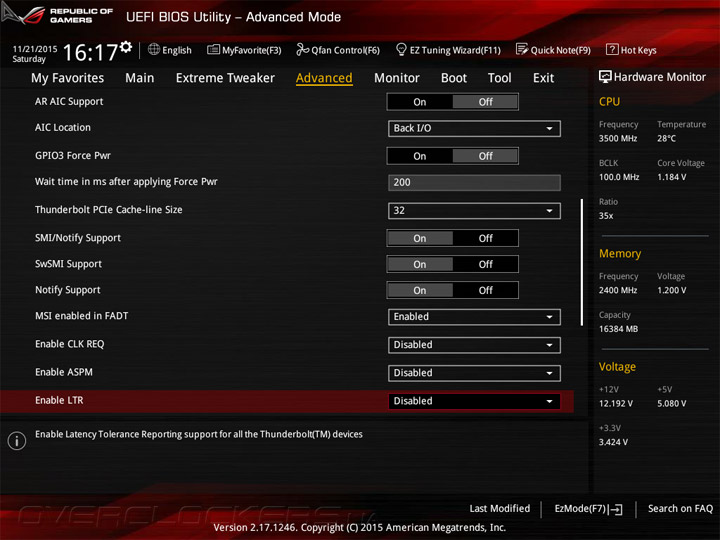This screenshot has height=540, width=720.
Task: Turn GPIO3 Force Pwr On
Action: pos(420,156)
